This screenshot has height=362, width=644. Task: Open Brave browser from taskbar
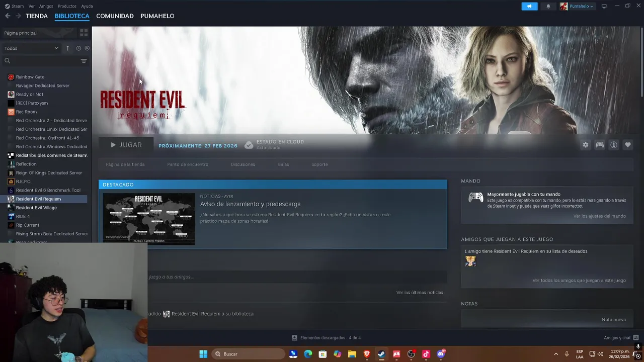367,354
